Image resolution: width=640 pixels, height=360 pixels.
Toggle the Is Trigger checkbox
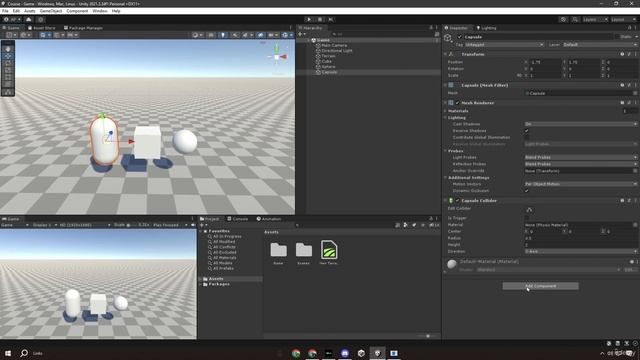527,218
